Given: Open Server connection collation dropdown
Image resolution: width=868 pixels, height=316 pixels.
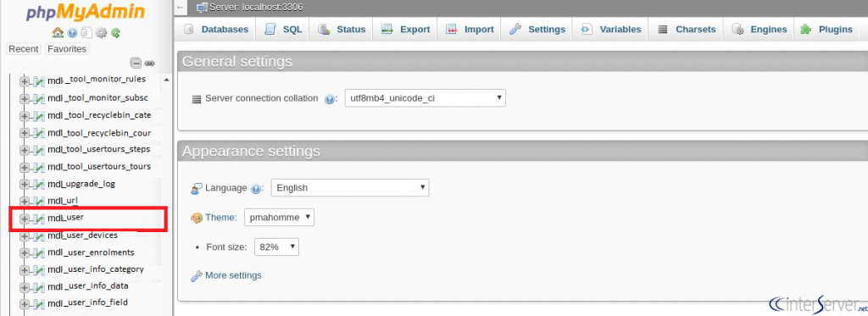Looking at the screenshot, I should point(426,98).
